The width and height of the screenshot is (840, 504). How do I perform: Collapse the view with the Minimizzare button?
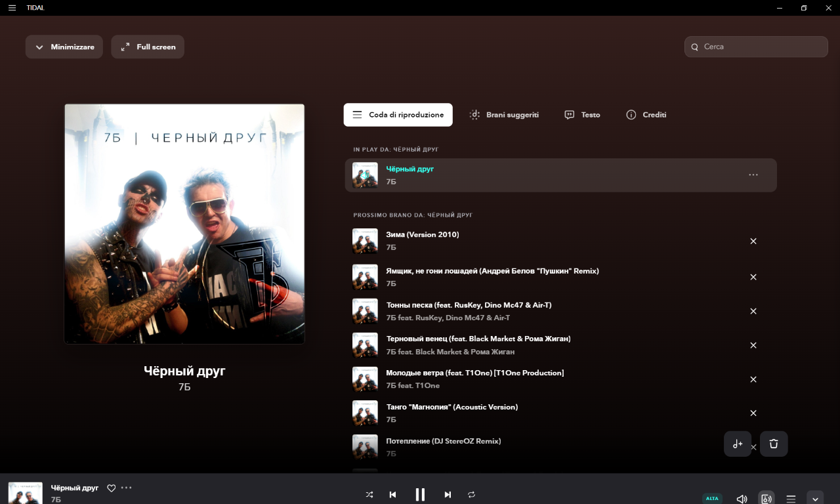click(x=64, y=47)
